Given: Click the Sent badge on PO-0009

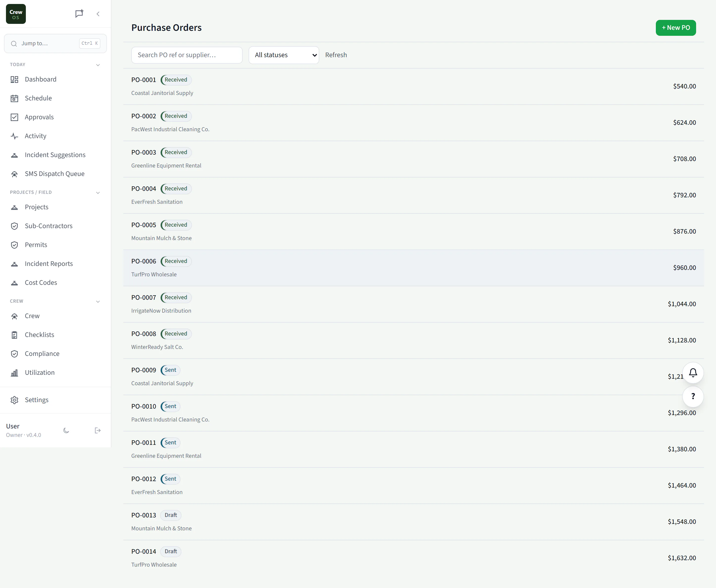Looking at the screenshot, I should click(x=171, y=370).
